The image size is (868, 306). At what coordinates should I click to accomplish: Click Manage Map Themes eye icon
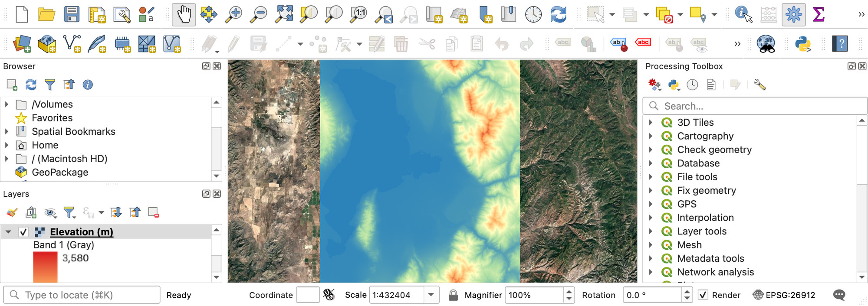tap(50, 212)
